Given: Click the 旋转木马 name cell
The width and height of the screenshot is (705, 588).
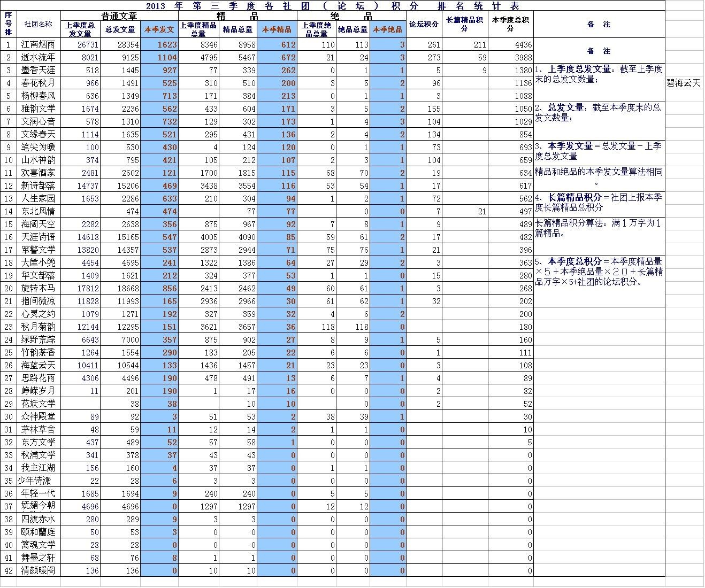Looking at the screenshot, I should tap(39, 288).
